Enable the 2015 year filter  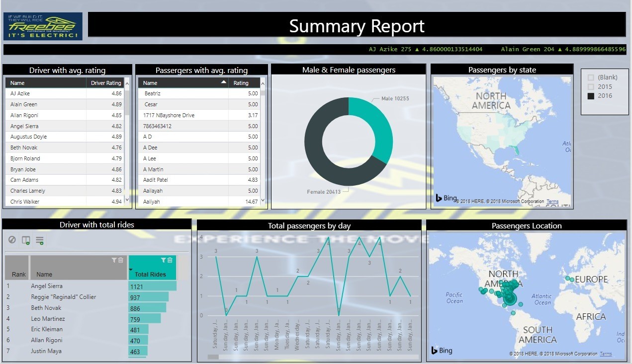point(591,87)
